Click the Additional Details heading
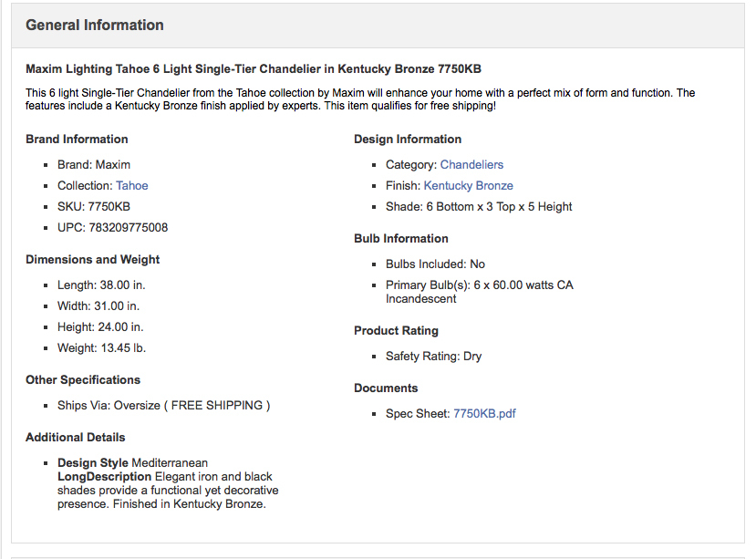Screen dimensions: 756x559 pyautogui.click(x=75, y=438)
